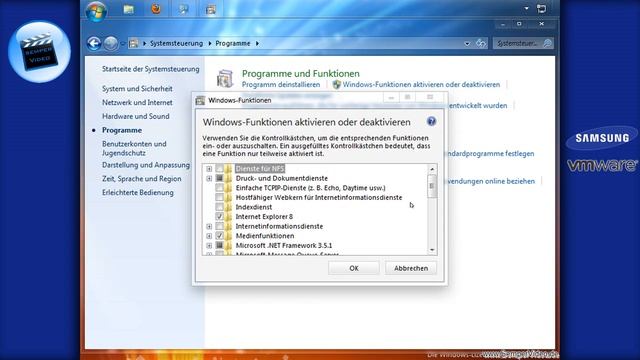Click OK in Windows-Funktionen dialog
The image size is (640, 360).
click(353, 268)
